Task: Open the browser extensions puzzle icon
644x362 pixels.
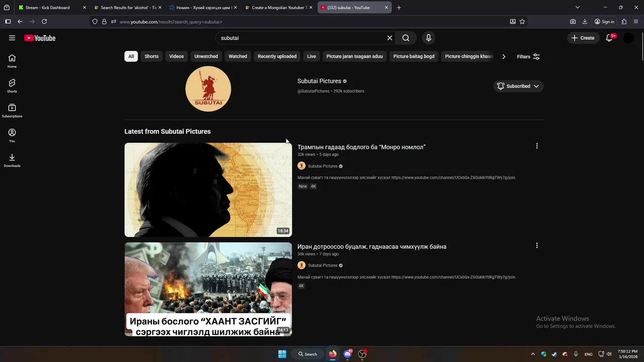Action: coord(624,22)
